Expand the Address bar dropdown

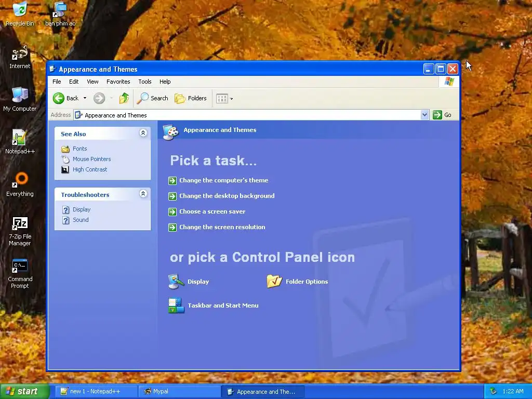(x=424, y=115)
